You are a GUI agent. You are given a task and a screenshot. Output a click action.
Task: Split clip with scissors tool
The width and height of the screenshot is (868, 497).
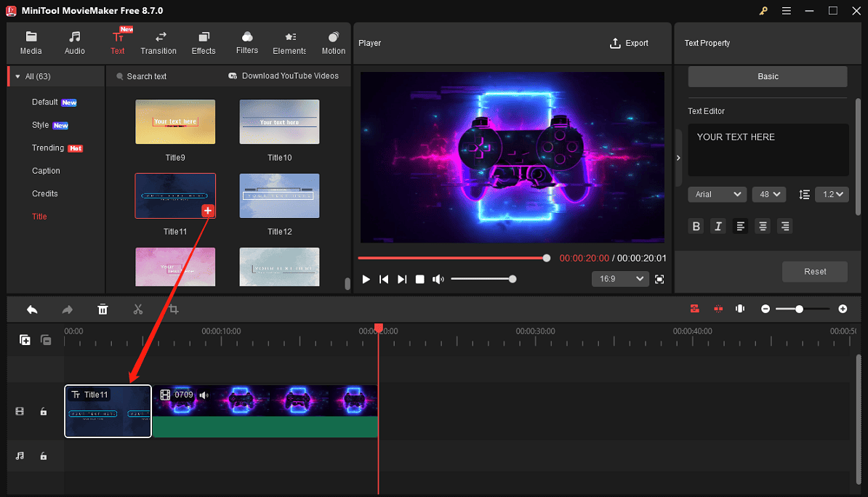pos(138,310)
